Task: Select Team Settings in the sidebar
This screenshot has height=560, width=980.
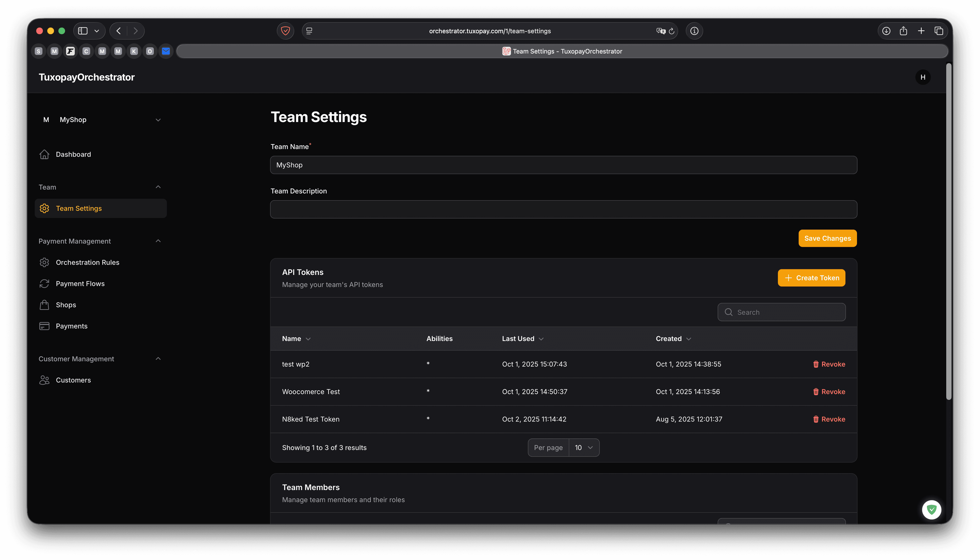Action: pyautogui.click(x=79, y=208)
